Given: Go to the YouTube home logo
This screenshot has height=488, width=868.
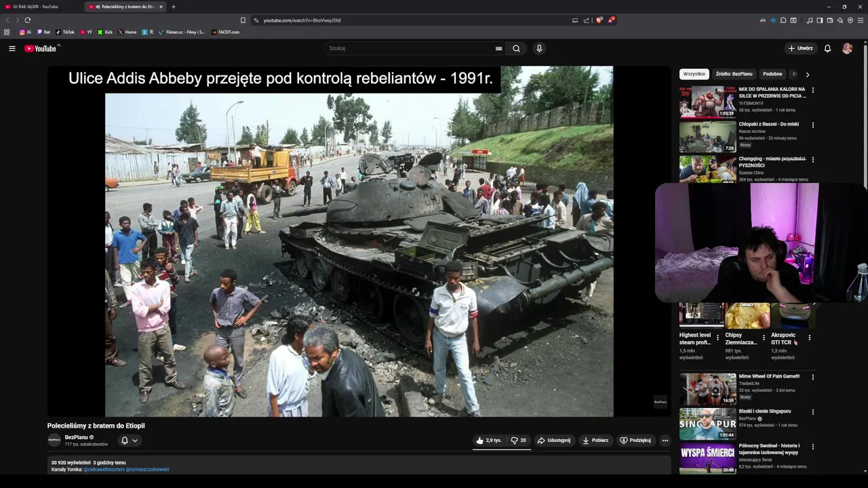Looking at the screenshot, I should click(x=42, y=48).
